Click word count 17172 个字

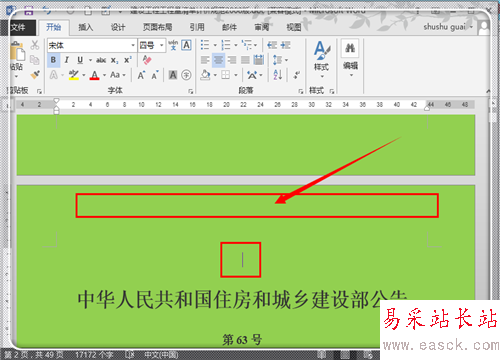point(94,355)
